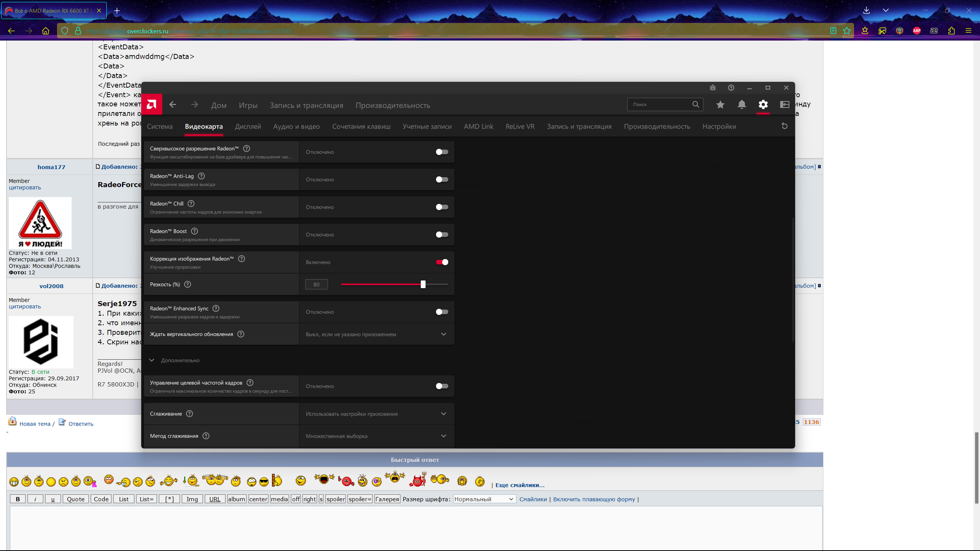The width and height of the screenshot is (980, 551).
Task: Click the Quote formatting button
Action: (75, 499)
